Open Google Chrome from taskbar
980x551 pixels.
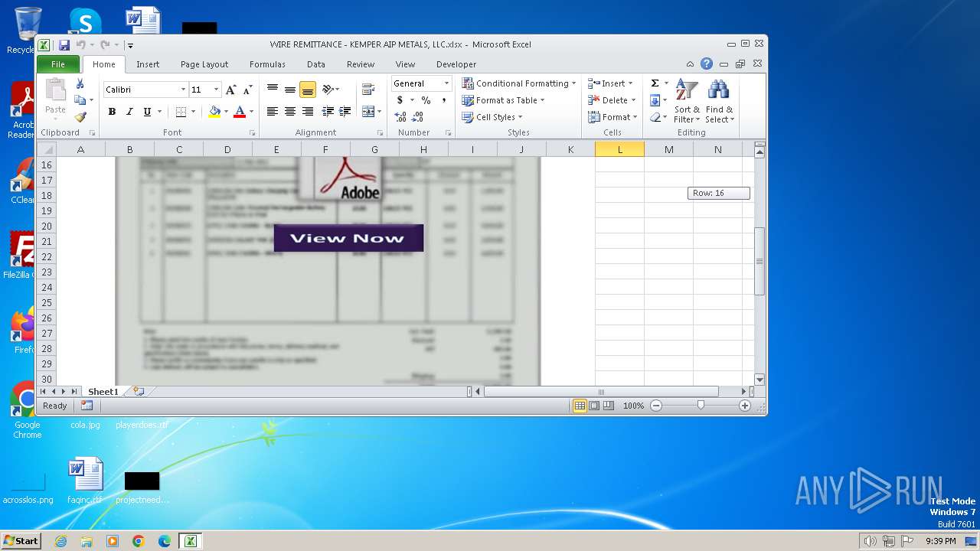(x=139, y=541)
